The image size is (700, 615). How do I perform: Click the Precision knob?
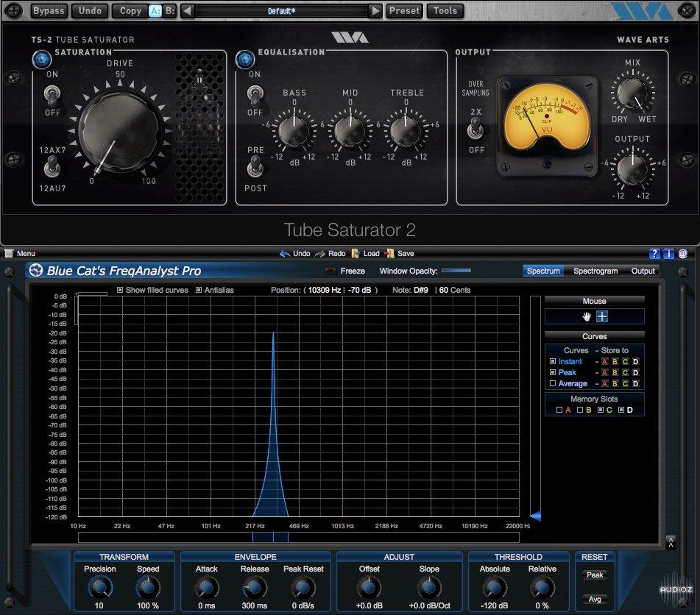[100, 587]
